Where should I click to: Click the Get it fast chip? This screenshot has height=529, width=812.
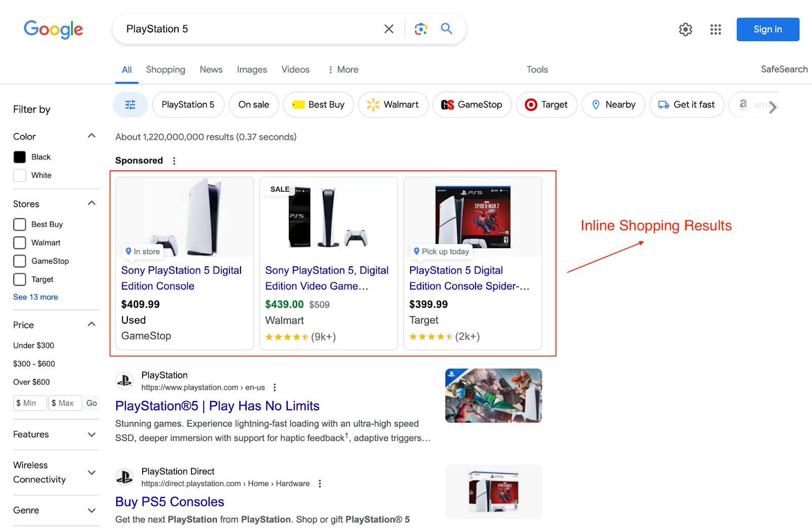tap(687, 104)
